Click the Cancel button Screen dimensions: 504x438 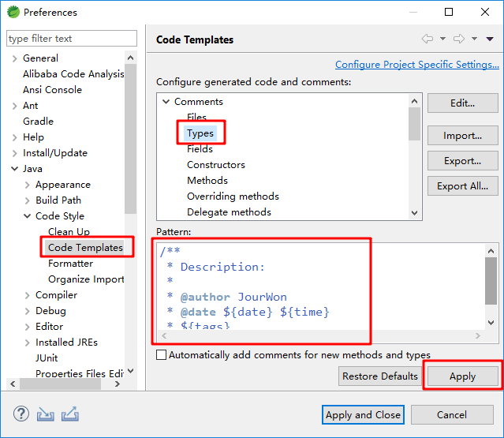(452, 415)
